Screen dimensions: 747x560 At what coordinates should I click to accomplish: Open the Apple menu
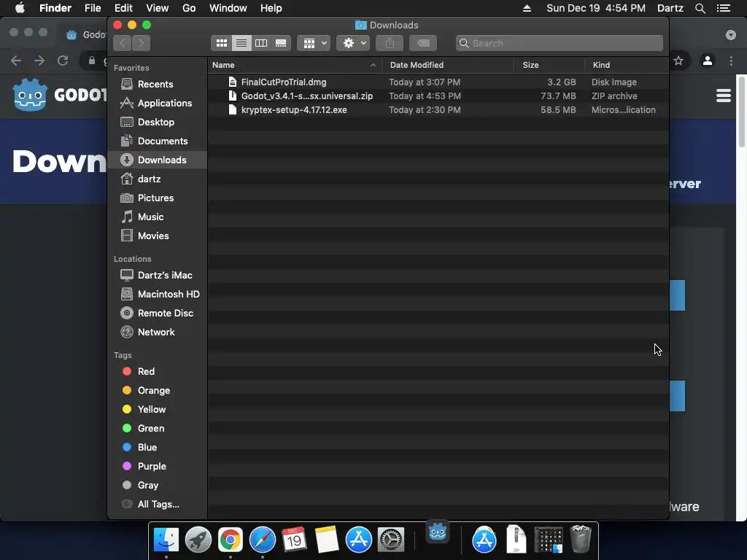[20, 8]
